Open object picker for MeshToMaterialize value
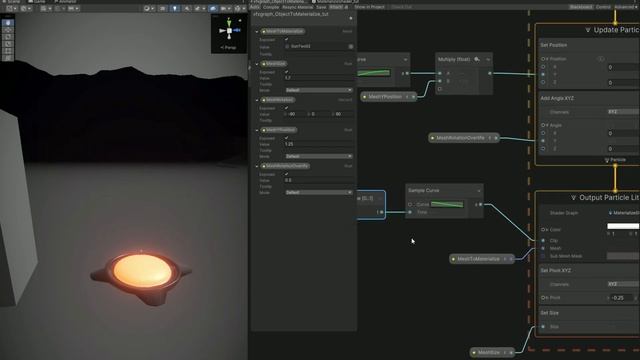Screen dimensions: 640x360 351,47
